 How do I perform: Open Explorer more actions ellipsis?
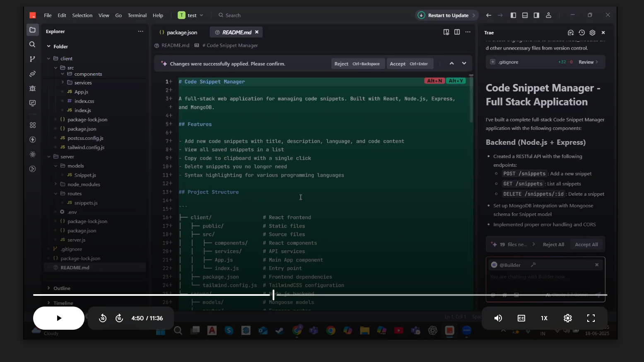tap(140, 31)
